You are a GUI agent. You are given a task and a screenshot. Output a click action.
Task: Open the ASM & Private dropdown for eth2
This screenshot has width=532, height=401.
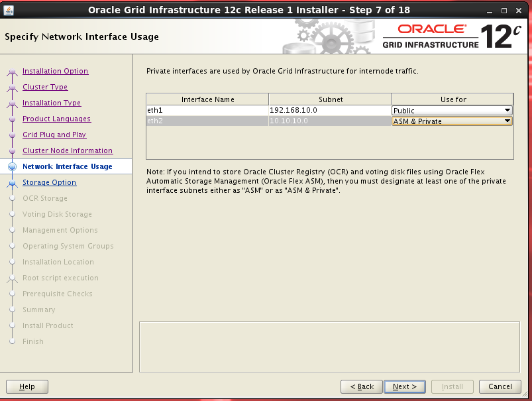[x=452, y=121]
